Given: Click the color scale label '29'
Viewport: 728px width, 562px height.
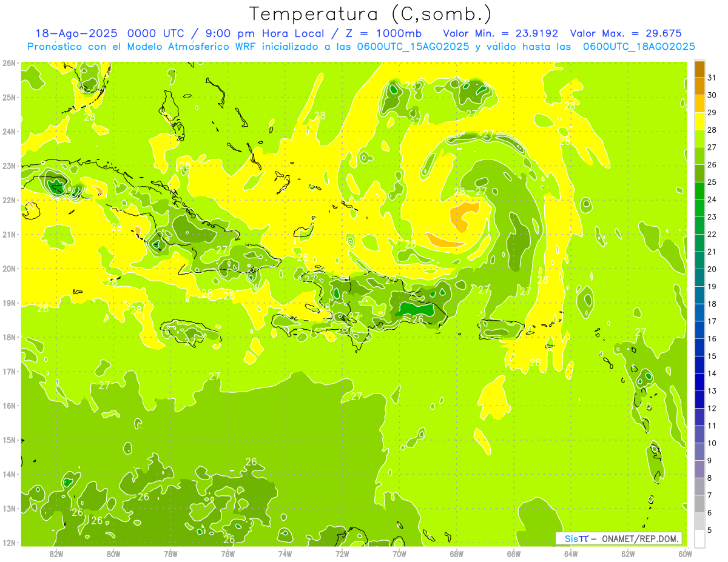Looking at the screenshot, I should [712, 113].
